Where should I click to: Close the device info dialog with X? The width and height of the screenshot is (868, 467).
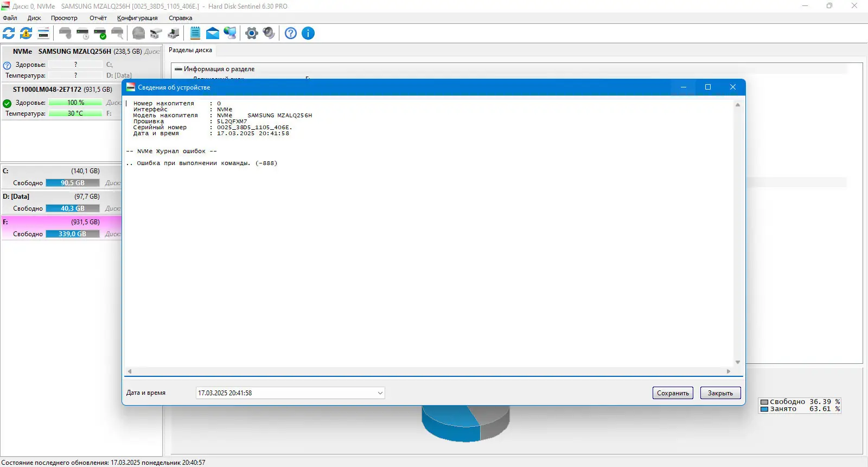click(x=733, y=87)
